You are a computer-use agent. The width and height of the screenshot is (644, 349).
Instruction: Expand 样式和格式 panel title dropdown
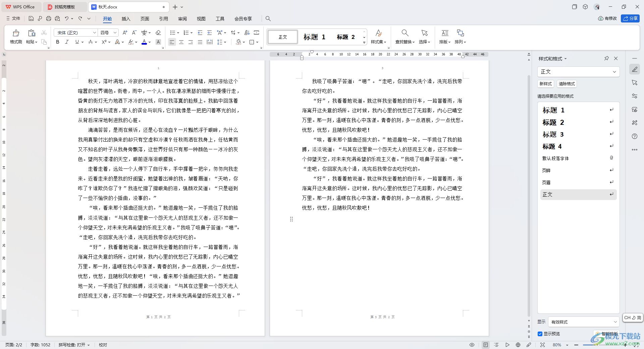(x=566, y=59)
